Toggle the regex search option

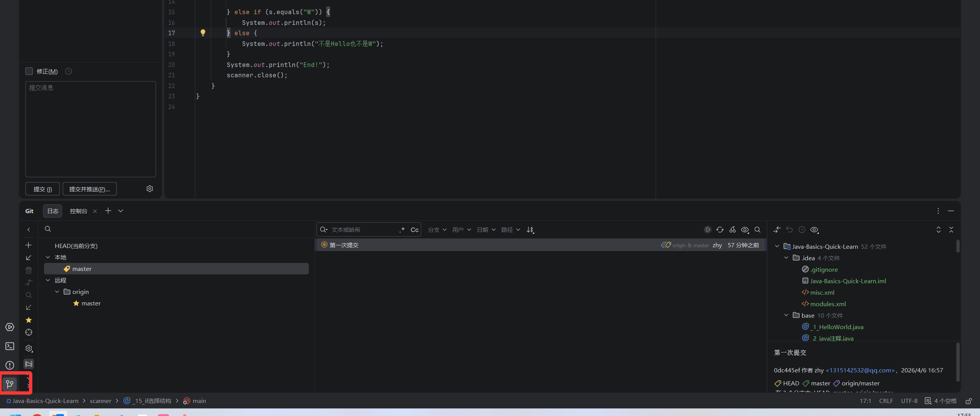click(x=402, y=230)
